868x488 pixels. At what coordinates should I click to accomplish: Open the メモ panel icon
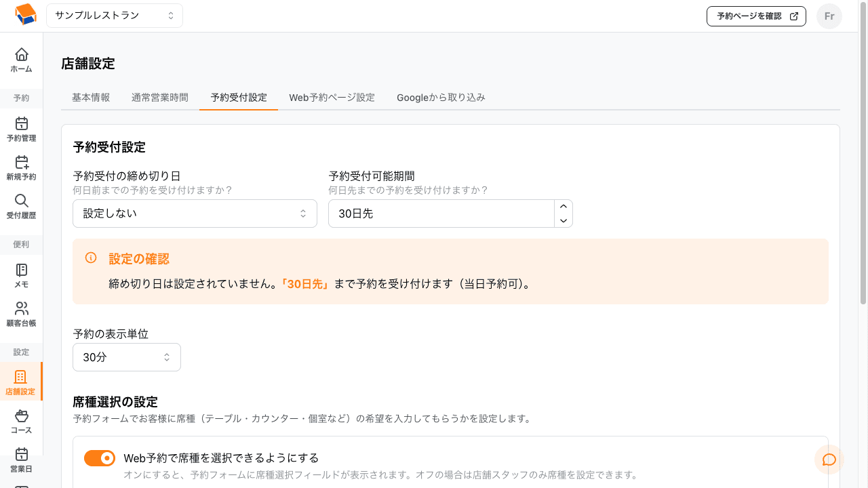tap(21, 275)
